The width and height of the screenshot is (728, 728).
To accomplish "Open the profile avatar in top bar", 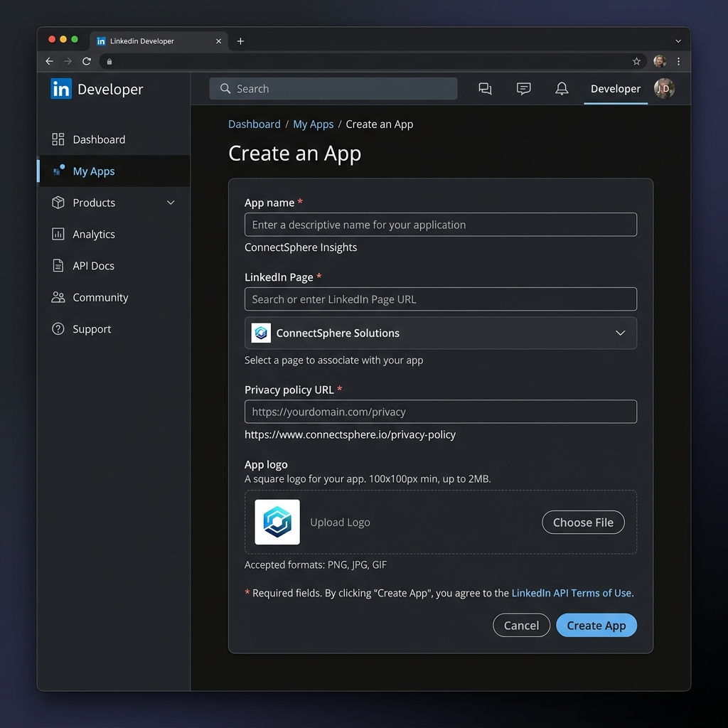I will pos(663,88).
